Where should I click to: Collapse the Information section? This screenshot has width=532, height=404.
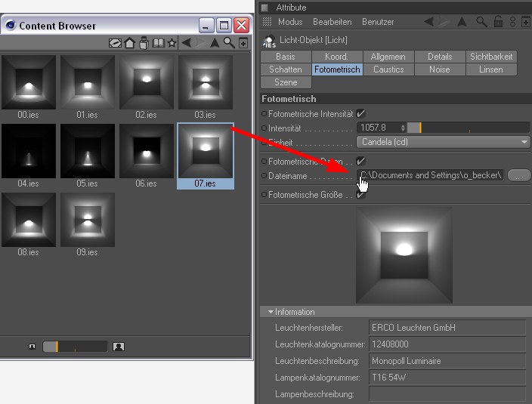point(271,312)
